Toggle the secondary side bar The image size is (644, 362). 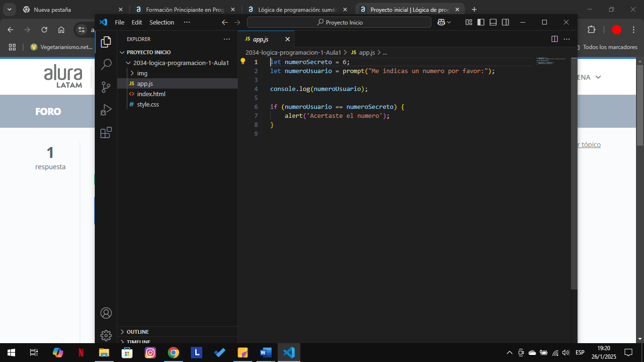505,22
